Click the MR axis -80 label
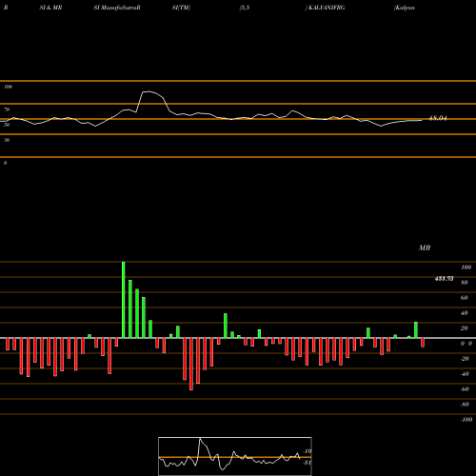This screenshot has height=476, width=476. (x=465, y=405)
